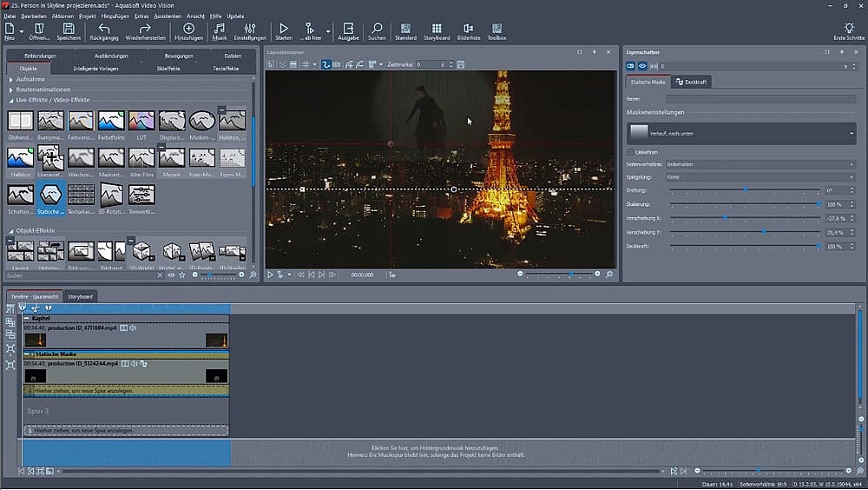Switch to the Storyboard layout icon
868x490 pixels.
[x=438, y=30]
